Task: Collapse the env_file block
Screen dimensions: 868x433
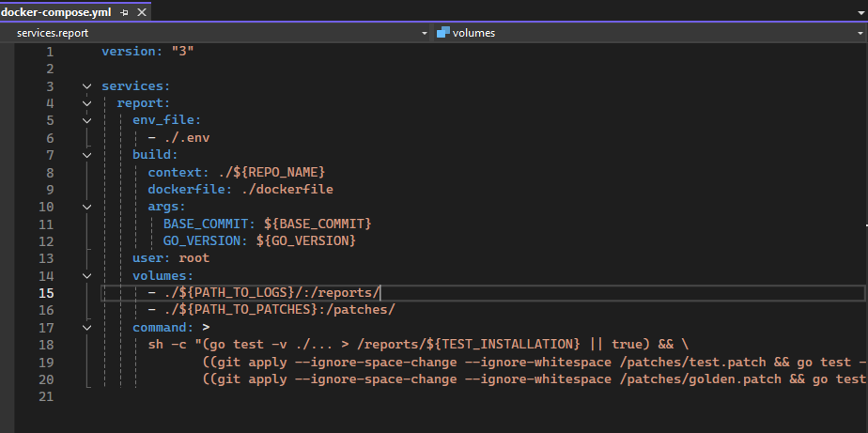Action: (86, 120)
